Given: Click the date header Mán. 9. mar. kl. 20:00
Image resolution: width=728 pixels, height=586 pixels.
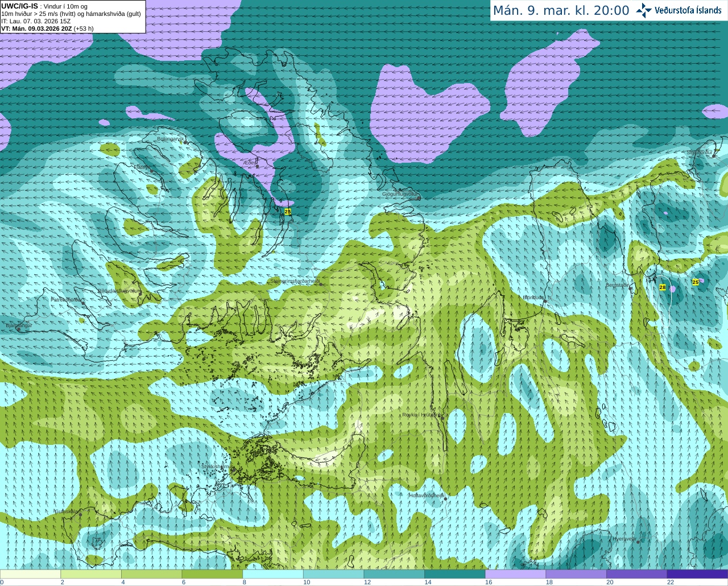Looking at the screenshot, I should point(561,11).
